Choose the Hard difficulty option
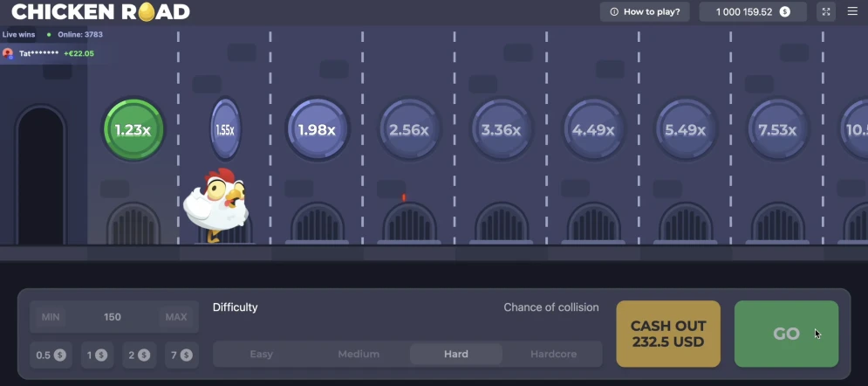868x386 pixels. 455,355
